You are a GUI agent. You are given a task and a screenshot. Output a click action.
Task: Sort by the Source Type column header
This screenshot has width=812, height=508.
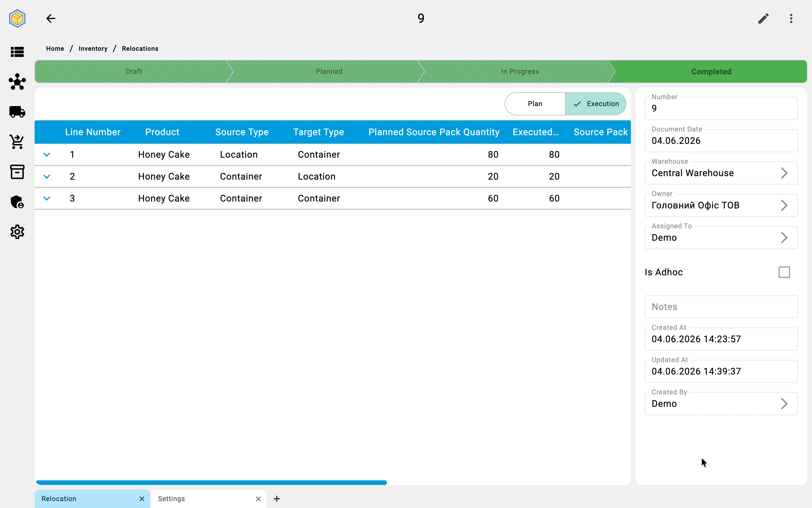[242, 132]
